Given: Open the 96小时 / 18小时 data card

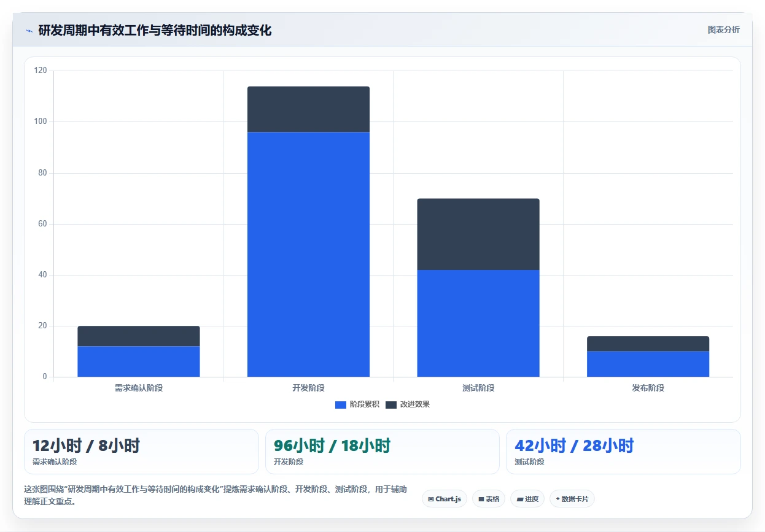Looking at the screenshot, I should pos(382,452).
